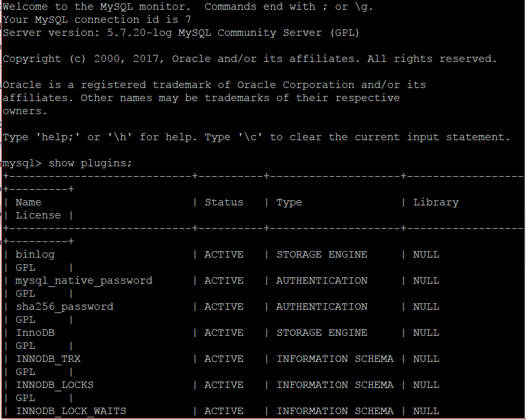Image resolution: width=526 pixels, height=420 pixels.
Task: Click server version '5.7.20-log' text
Action: [139, 33]
